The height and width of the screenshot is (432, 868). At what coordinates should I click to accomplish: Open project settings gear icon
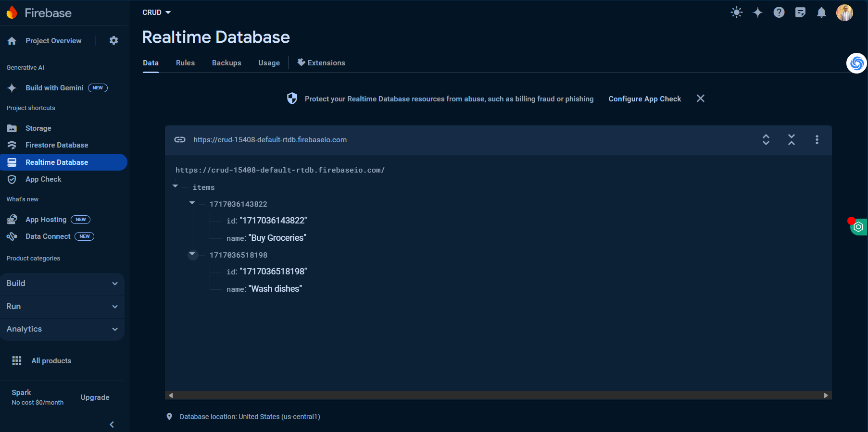tap(113, 40)
